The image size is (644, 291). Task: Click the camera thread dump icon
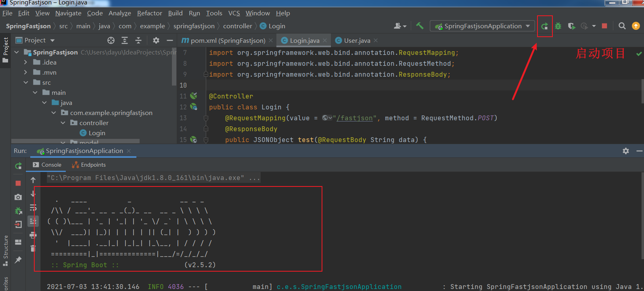18,197
